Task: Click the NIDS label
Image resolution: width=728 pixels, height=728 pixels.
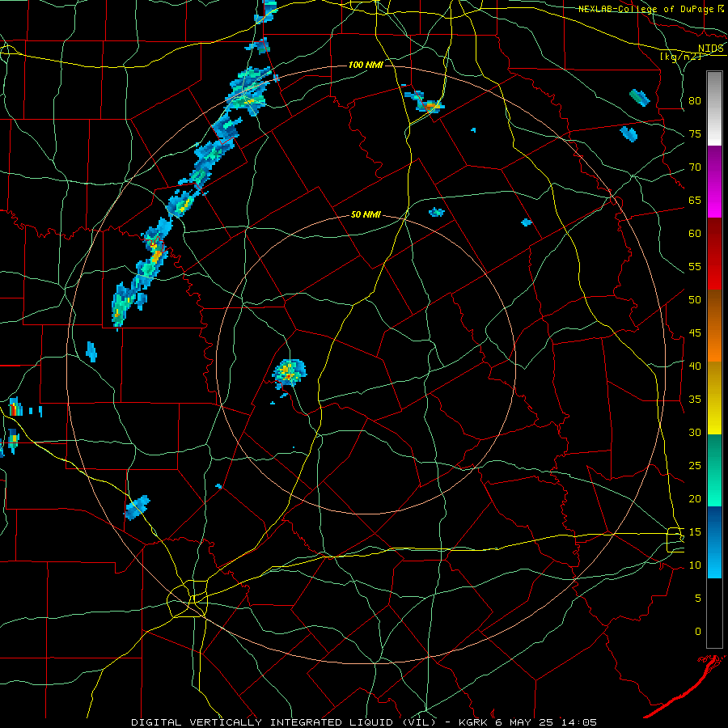Action: point(710,49)
